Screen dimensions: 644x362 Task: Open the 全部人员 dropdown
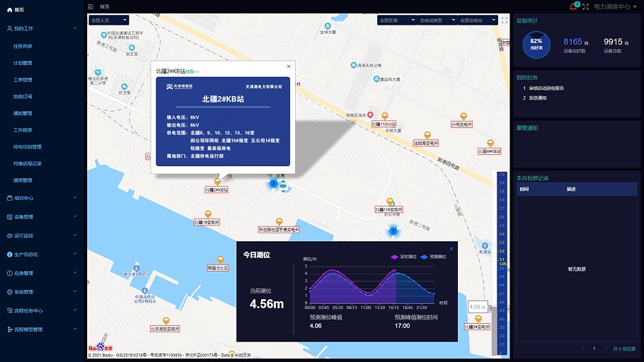[x=109, y=21]
